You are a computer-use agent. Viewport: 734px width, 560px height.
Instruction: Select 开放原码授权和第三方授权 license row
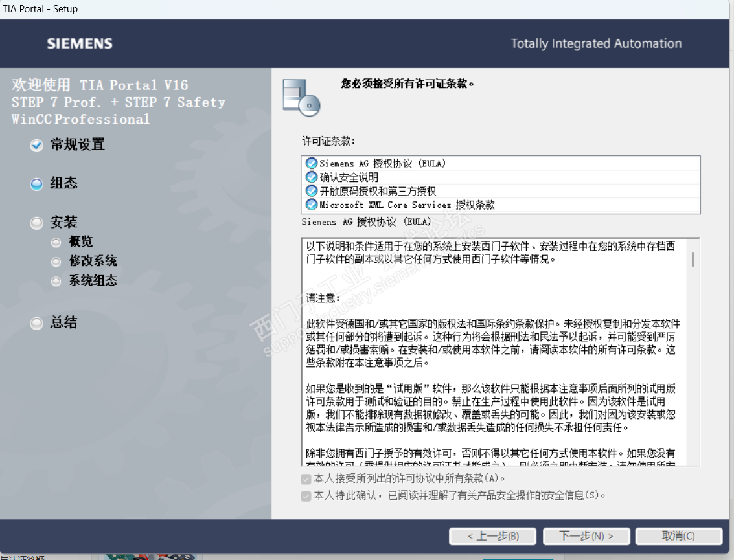(501, 191)
